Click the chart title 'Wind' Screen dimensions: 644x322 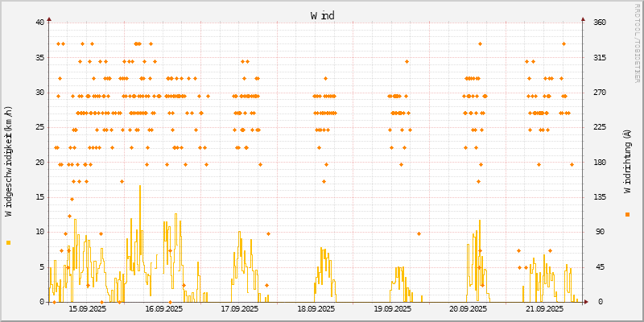tap(322, 15)
